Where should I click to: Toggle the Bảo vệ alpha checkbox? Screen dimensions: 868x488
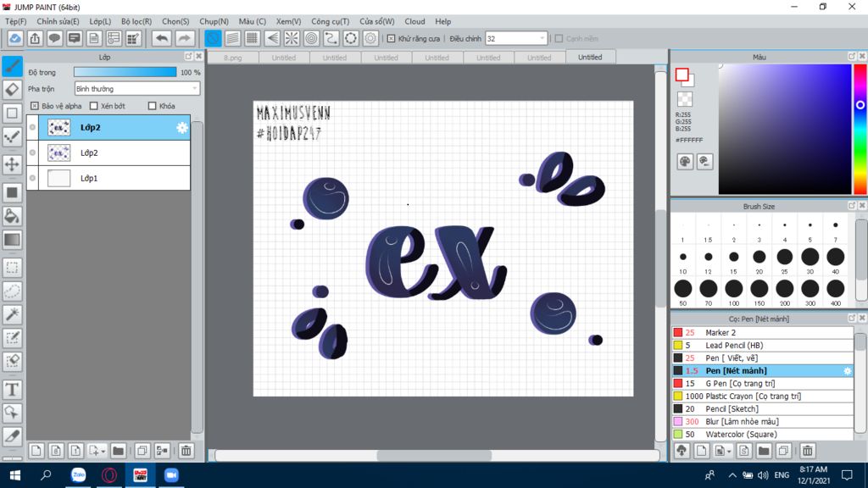tap(34, 106)
